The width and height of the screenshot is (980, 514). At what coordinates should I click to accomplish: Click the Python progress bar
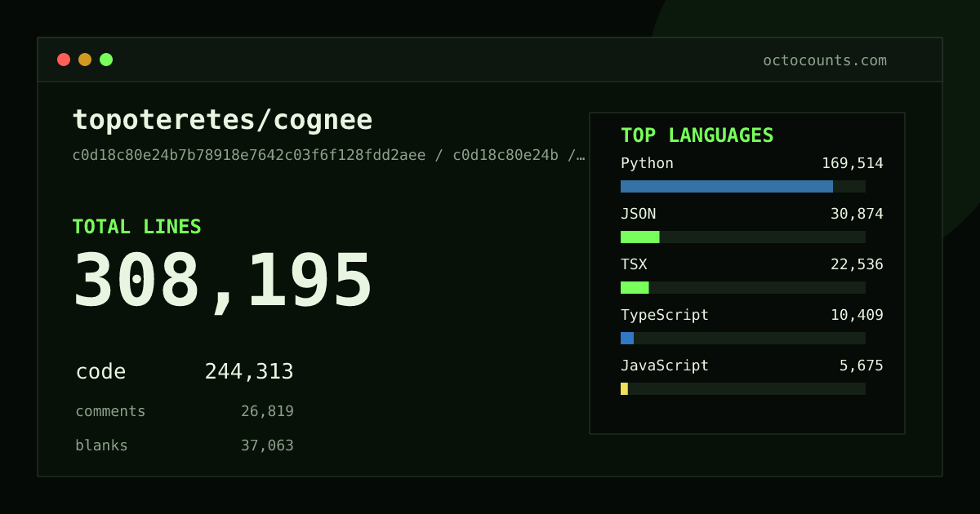tap(743, 186)
